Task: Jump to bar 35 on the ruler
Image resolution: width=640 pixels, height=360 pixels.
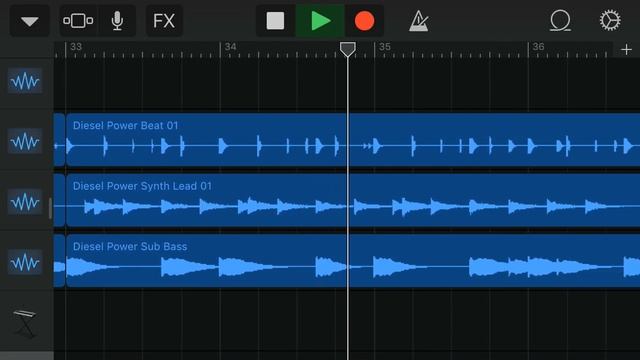Action: click(384, 47)
